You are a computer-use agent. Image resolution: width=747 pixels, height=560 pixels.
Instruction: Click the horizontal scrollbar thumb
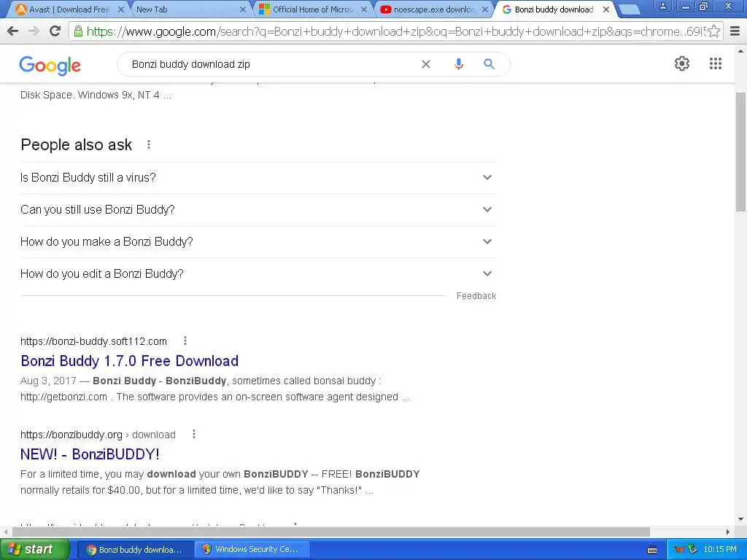click(x=331, y=532)
